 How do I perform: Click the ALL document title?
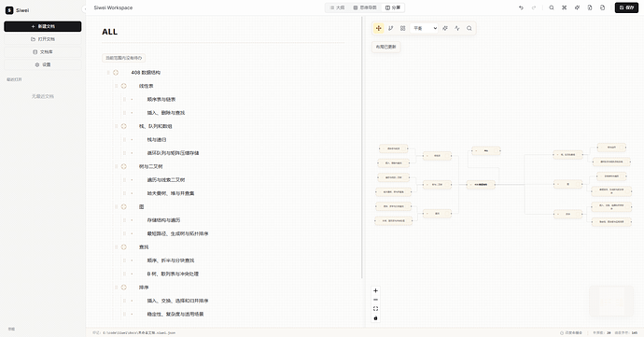click(x=109, y=32)
